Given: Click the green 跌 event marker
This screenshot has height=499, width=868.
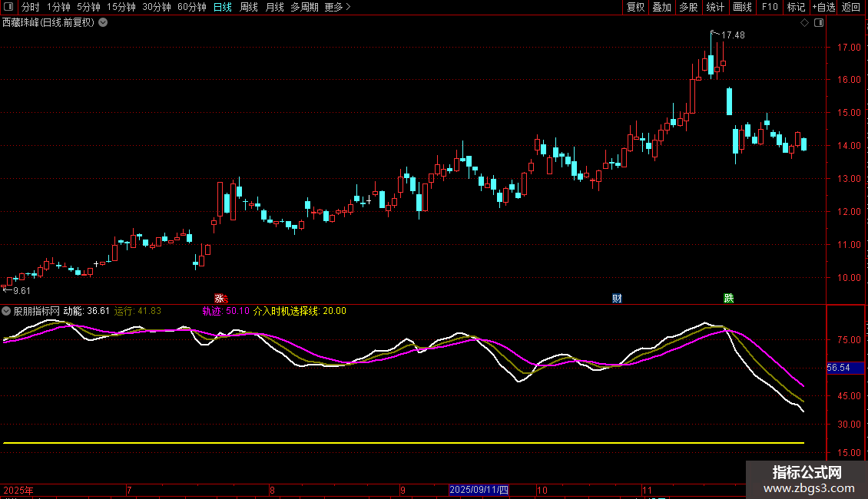Looking at the screenshot, I should point(728,298).
